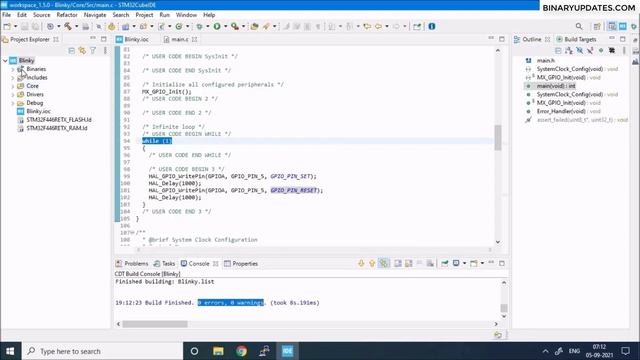Click the green Run button icon

[217, 27]
